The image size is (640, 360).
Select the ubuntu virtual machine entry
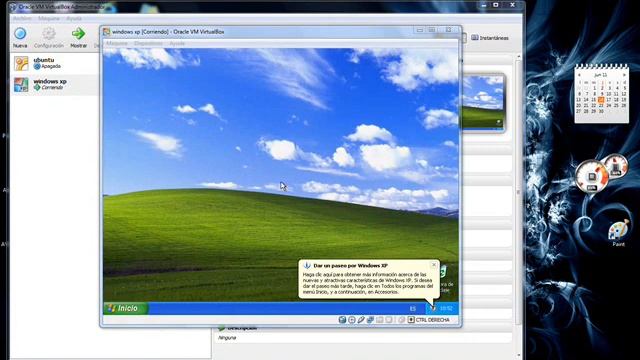click(x=55, y=63)
